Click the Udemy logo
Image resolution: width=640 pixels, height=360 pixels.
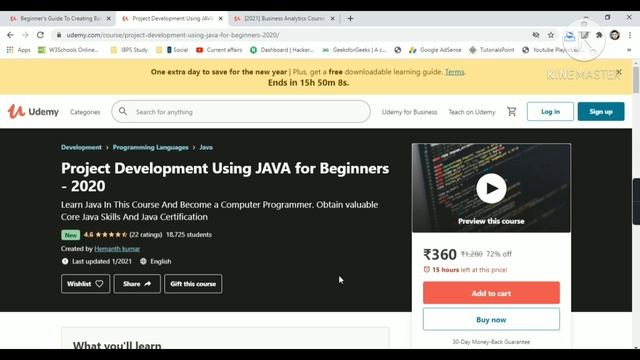tap(33, 111)
